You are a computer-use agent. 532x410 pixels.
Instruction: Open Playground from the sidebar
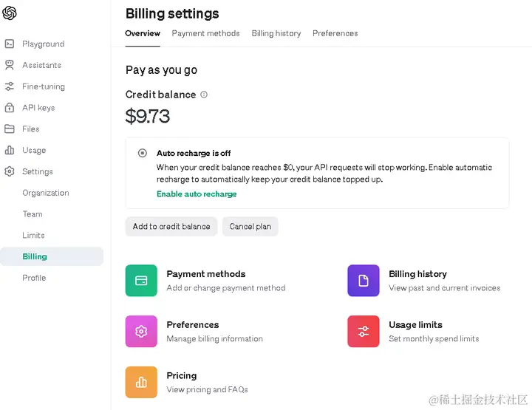(x=44, y=44)
